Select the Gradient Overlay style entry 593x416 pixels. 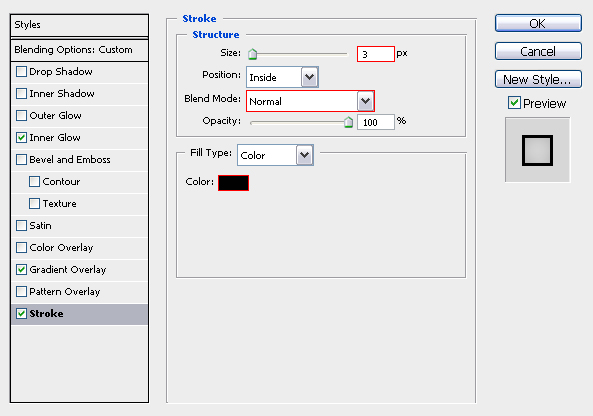tap(79, 270)
